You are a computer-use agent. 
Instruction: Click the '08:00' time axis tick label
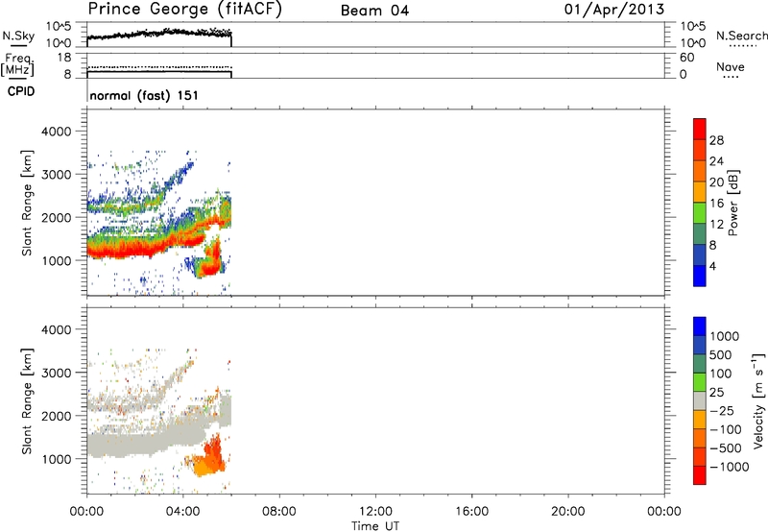279,512
